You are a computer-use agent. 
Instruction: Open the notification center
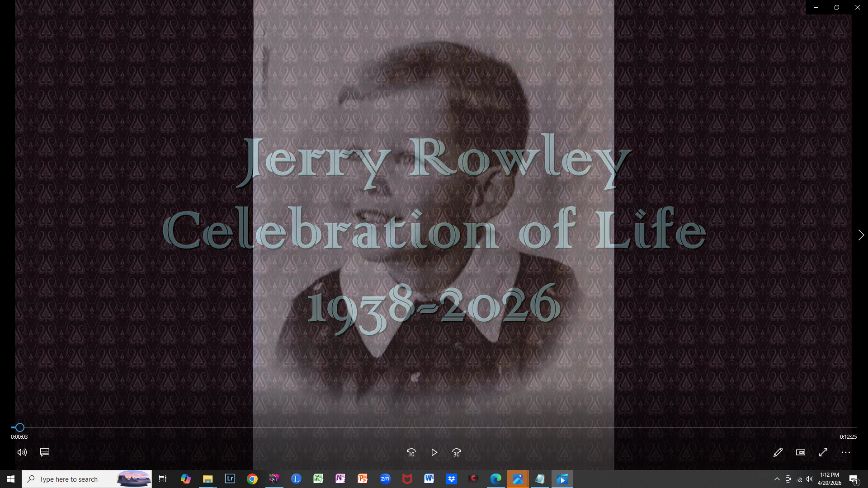(854, 479)
